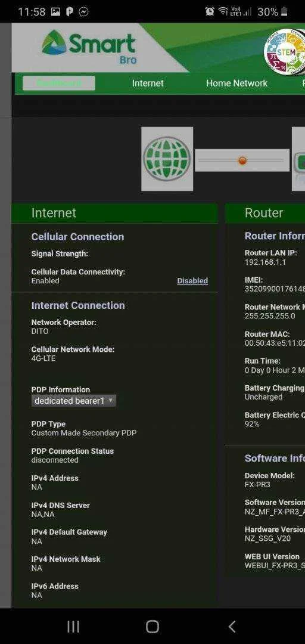This screenshot has height=644, width=305.
Task: Open the Home Network tab
Action: pos(236,83)
